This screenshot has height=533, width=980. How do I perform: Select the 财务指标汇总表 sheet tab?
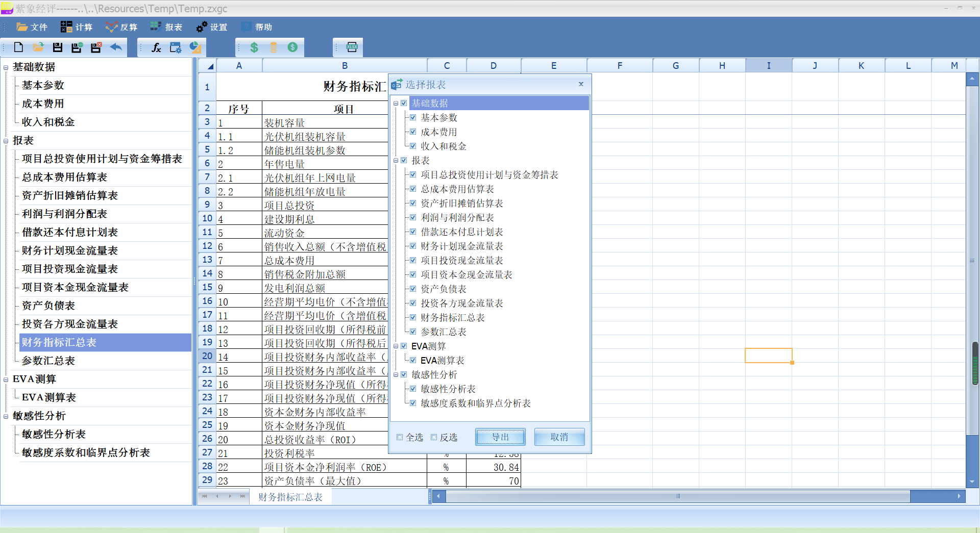[x=290, y=497]
